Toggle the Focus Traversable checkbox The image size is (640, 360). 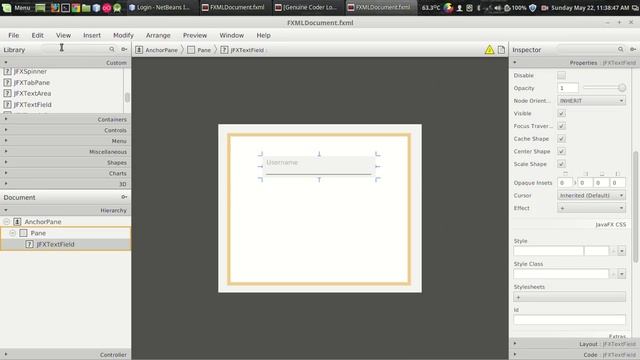562,126
